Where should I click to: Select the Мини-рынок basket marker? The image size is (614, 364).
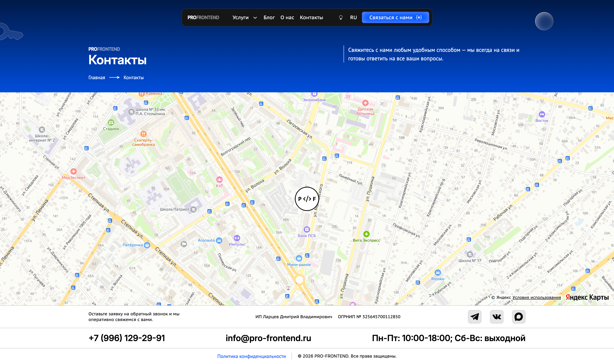click(299, 258)
